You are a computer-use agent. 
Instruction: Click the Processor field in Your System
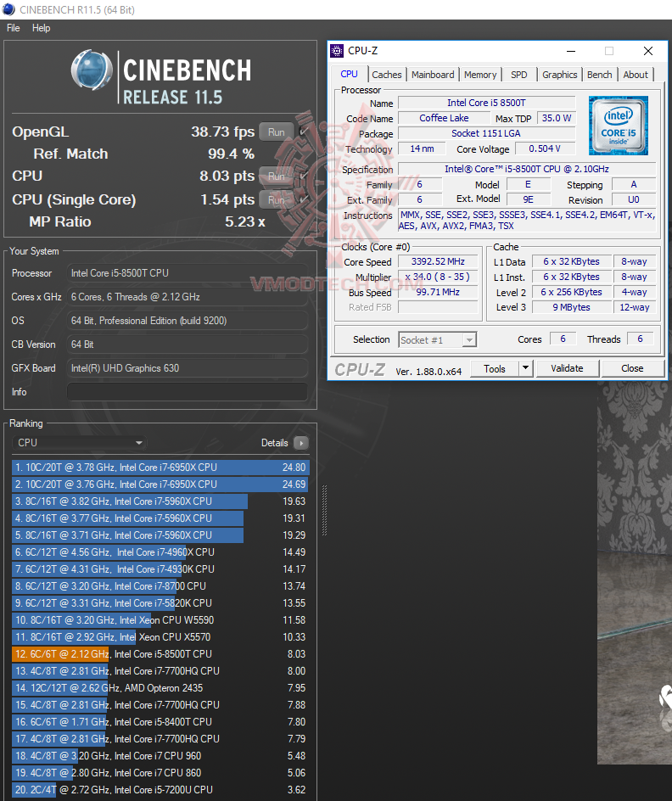click(x=187, y=273)
